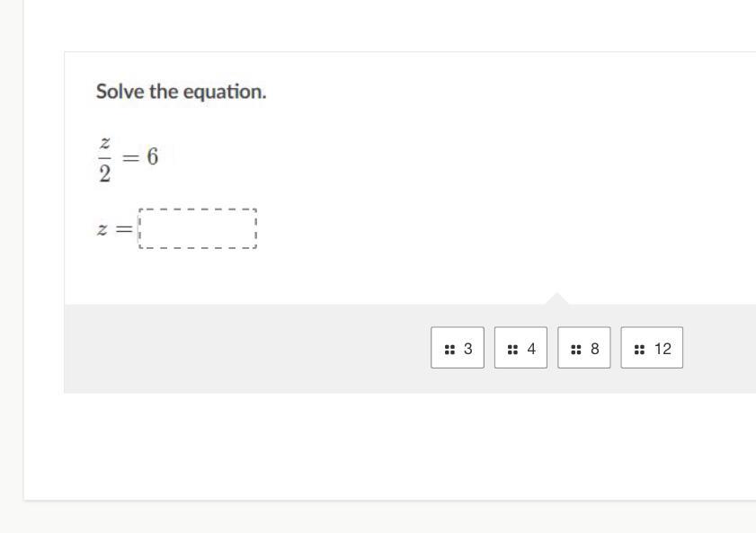This screenshot has height=533, width=756.
Task: Click the drag handle on tile 3
Action: [x=449, y=349]
